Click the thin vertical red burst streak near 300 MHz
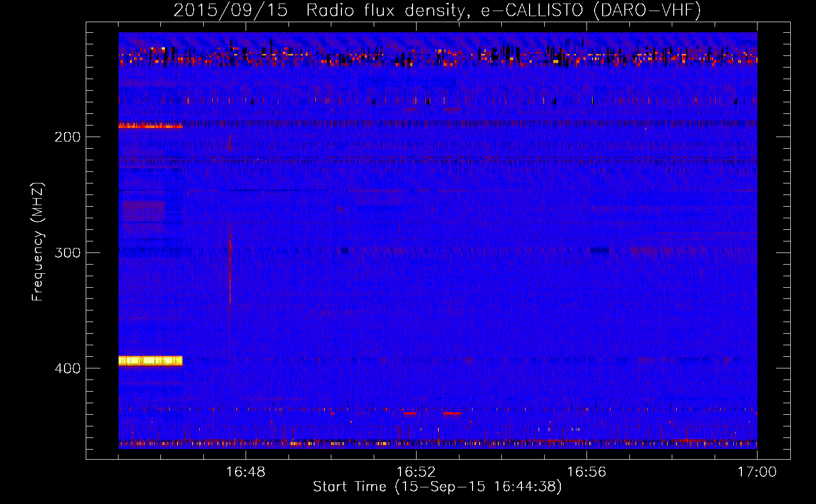This screenshot has height=504, width=816. point(230,262)
